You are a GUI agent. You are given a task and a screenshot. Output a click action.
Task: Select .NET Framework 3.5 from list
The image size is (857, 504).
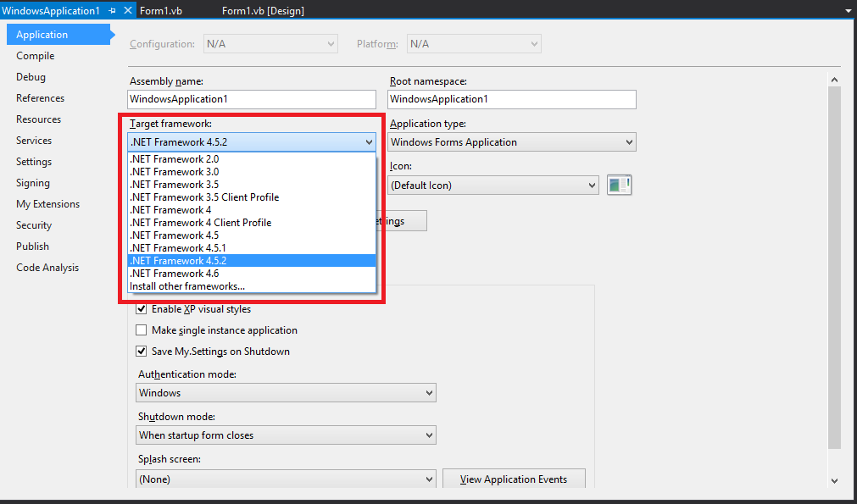tap(252, 185)
